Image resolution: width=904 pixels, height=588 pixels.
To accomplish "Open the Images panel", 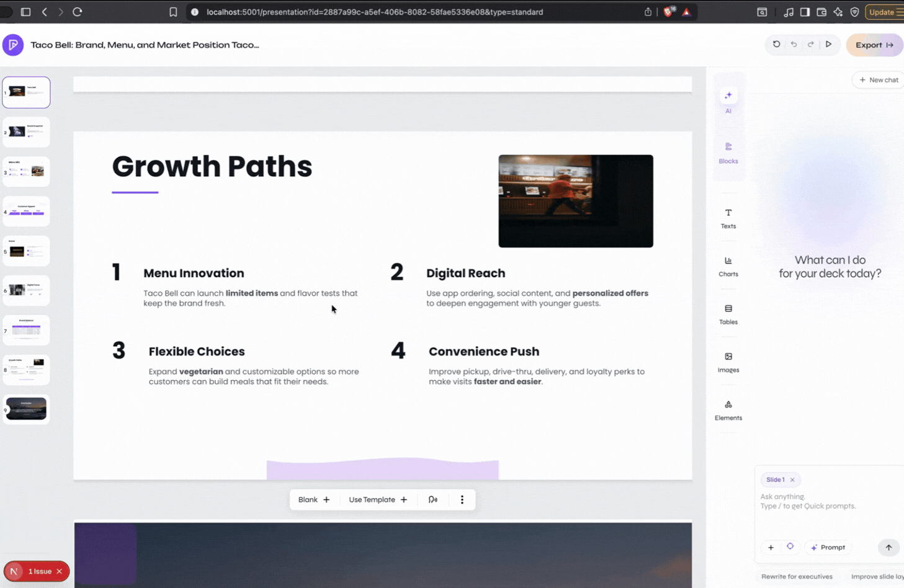I will click(728, 362).
